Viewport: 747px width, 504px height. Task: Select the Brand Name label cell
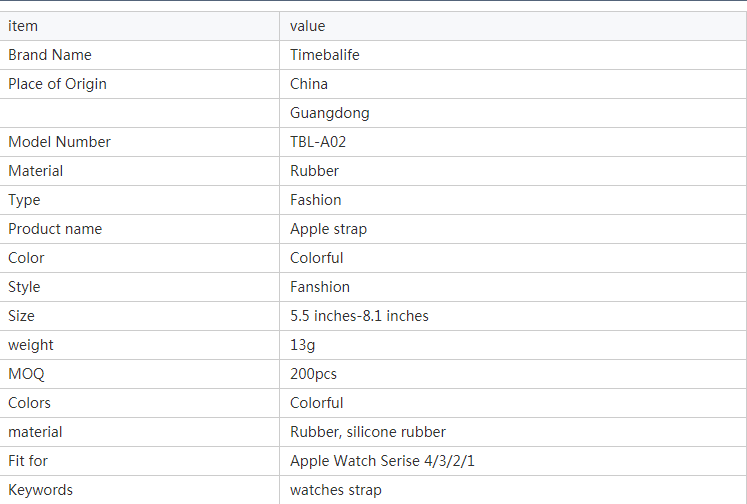coord(139,55)
